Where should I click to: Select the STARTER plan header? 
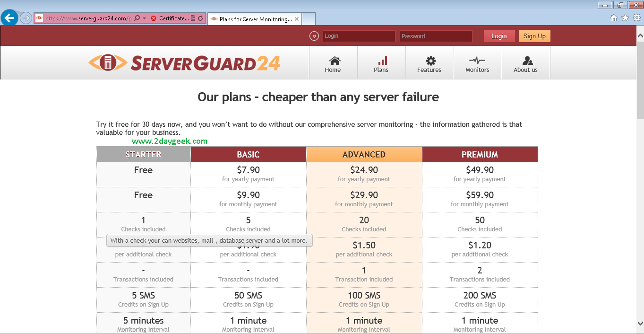pyautogui.click(x=144, y=155)
